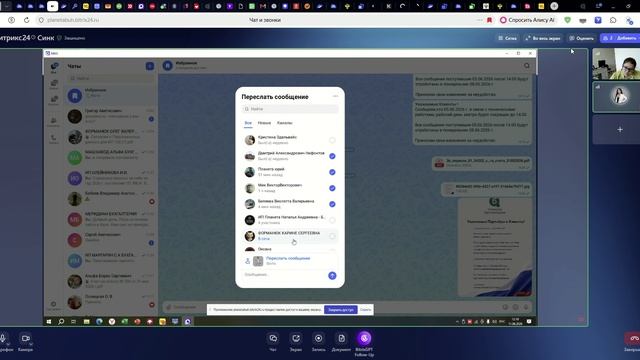The height and width of the screenshot is (360, 640).
Task: Select Кристина contact checkbox
Action: [332, 140]
